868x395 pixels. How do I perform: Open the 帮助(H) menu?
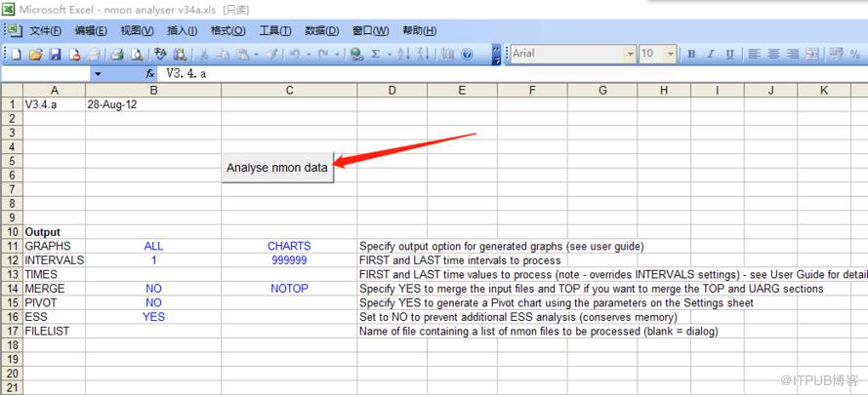click(420, 31)
